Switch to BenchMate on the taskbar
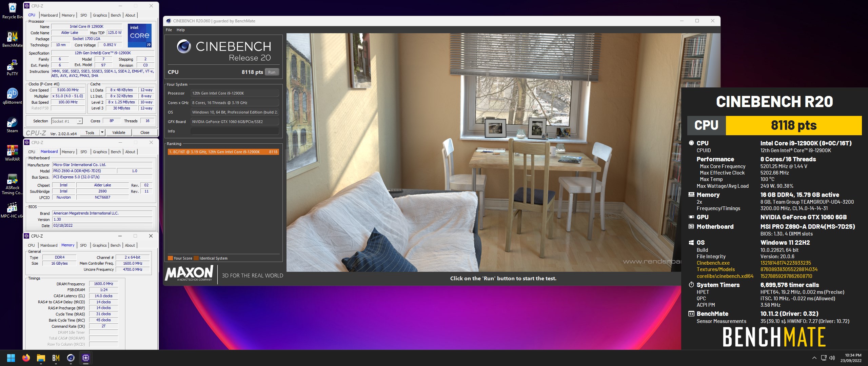This screenshot has height=366, width=868. pyautogui.click(x=56, y=358)
